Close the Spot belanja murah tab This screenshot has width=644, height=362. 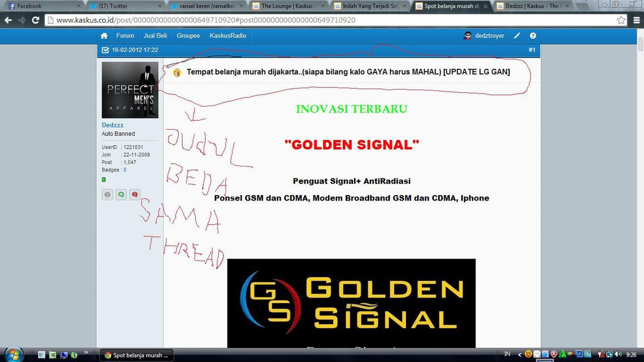tap(486, 6)
